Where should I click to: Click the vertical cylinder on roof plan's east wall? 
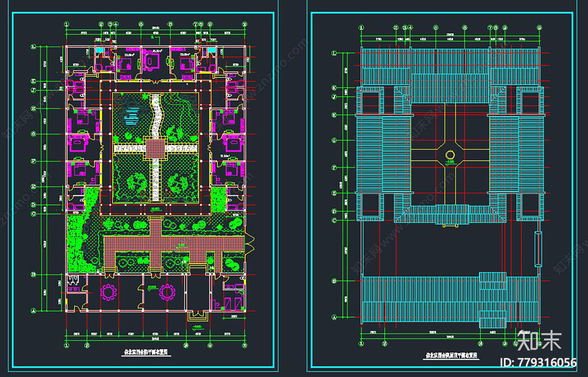(538, 248)
